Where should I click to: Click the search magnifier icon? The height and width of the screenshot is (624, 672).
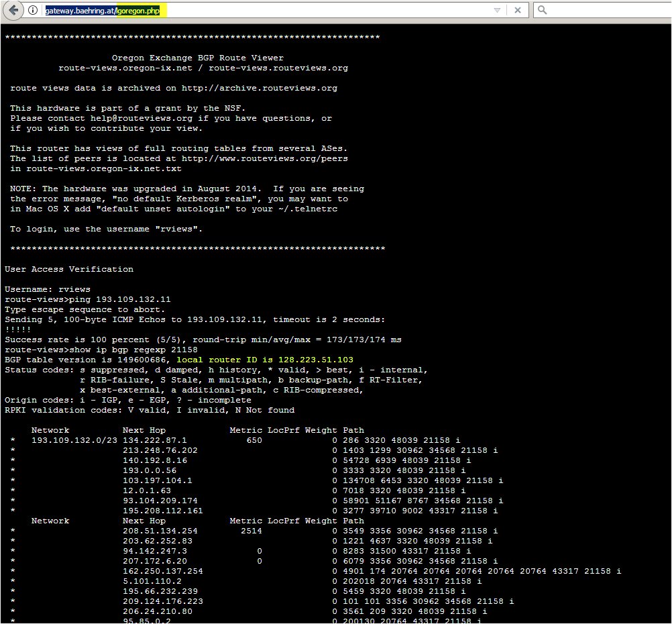(543, 10)
